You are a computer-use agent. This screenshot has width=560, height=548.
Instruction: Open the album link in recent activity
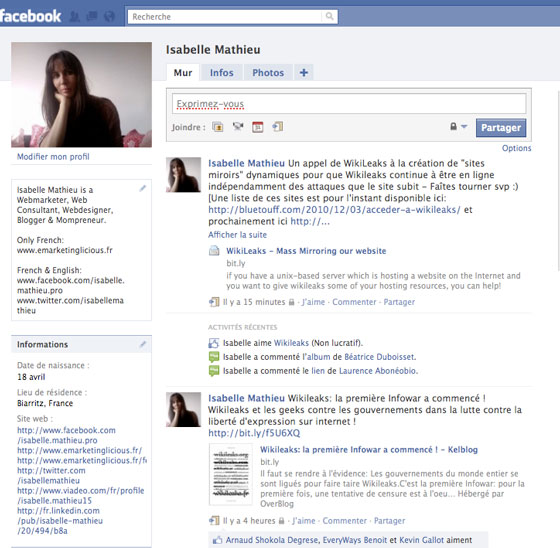pos(319,357)
